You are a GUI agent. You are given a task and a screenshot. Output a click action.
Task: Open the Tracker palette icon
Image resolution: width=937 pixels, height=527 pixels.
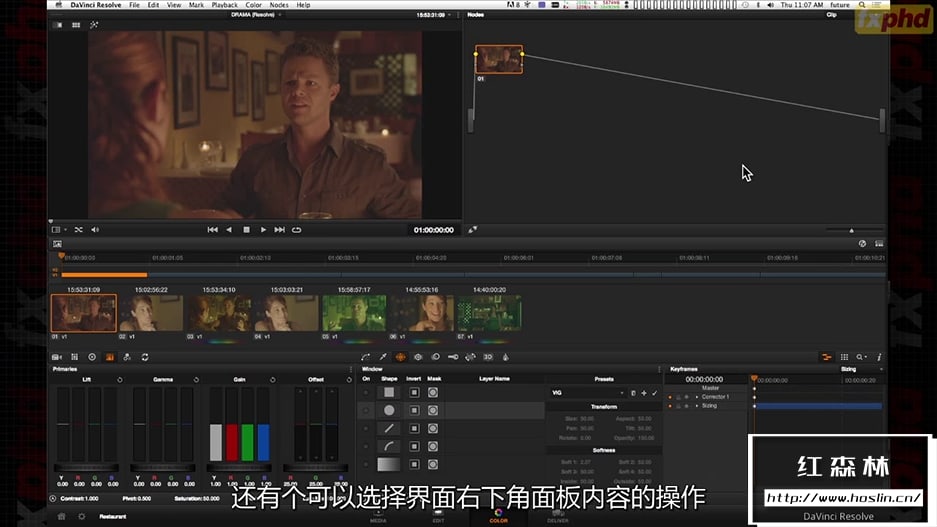point(418,357)
